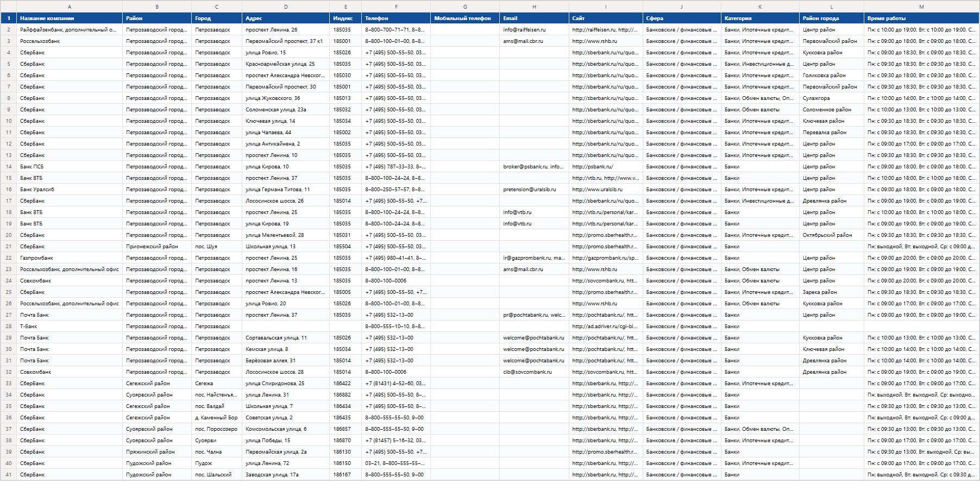Click address 'улица Германа Титова, 11'
Viewport: 980px width, 490px height.
coord(286,190)
